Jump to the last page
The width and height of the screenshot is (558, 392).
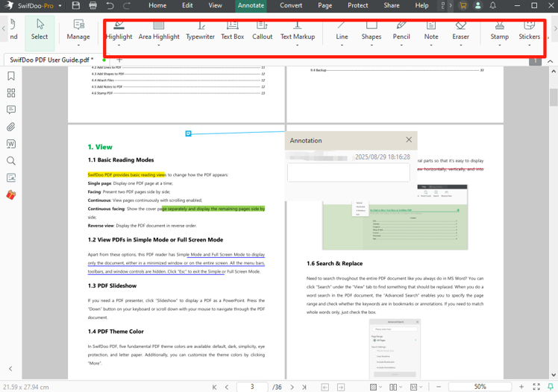coord(304,387)
